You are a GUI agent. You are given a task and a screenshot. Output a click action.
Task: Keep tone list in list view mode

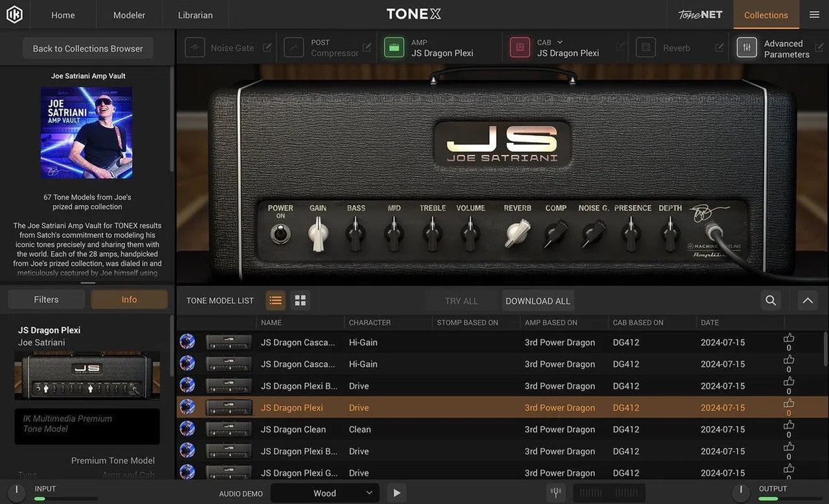click(275, 300)
